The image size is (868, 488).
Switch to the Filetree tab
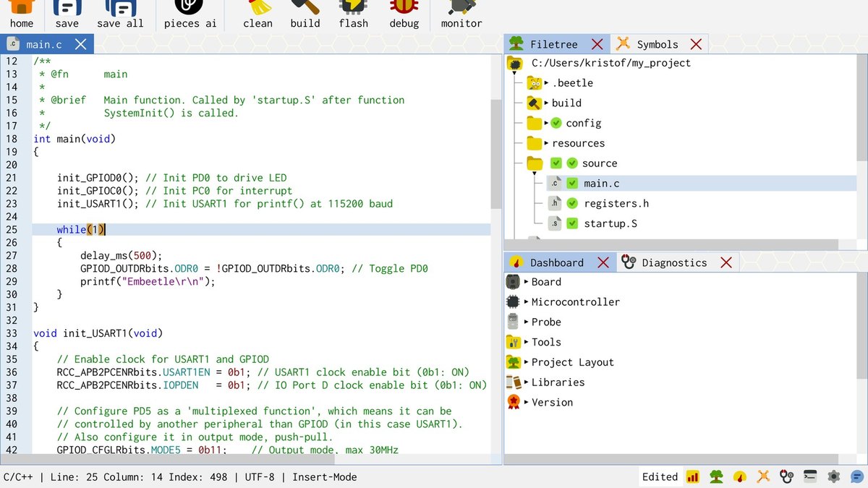click(557, 44)
